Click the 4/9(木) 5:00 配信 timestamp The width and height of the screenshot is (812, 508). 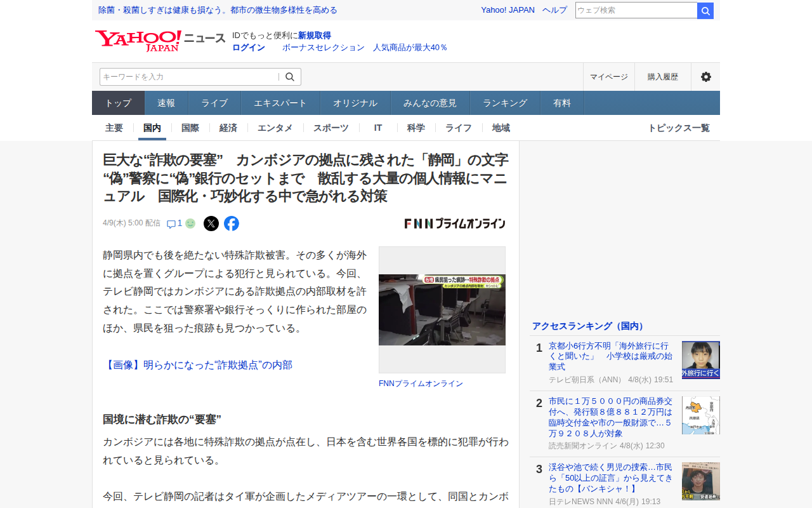coord(131,224)
